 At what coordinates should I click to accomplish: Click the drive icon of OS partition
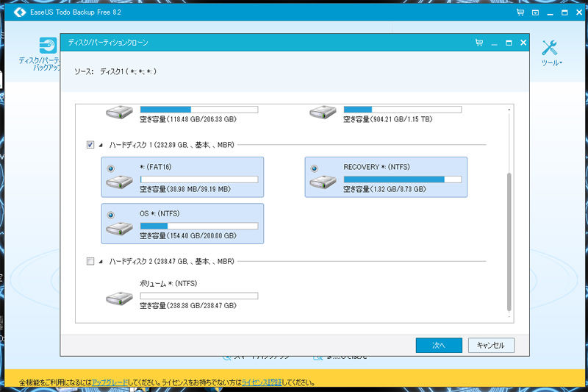tap(119, 229)
